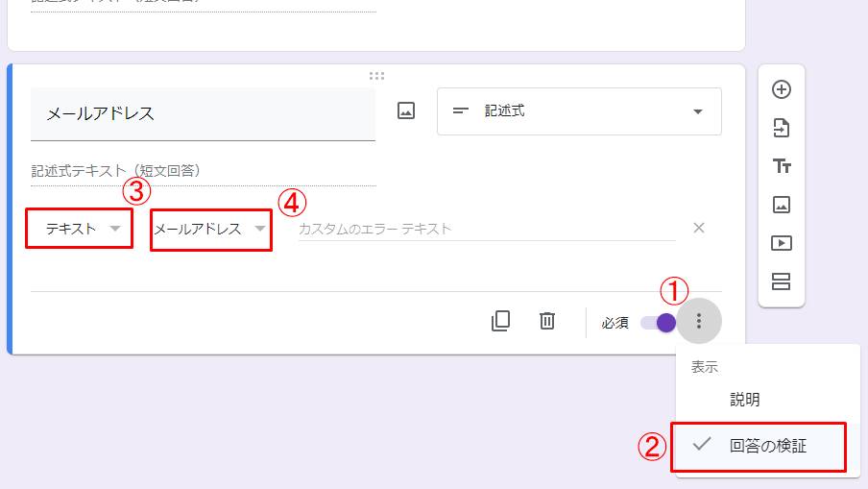This screenshot has width=868, height=489.
Task: Click the 記述式テキスト (短文回答) placeholder
Action: tap(115, 171)
